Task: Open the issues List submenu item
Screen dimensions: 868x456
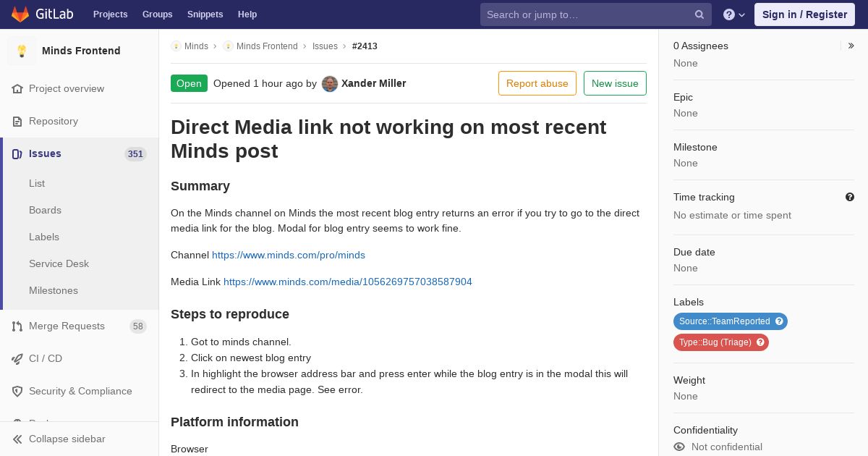Action: point(37,183)
